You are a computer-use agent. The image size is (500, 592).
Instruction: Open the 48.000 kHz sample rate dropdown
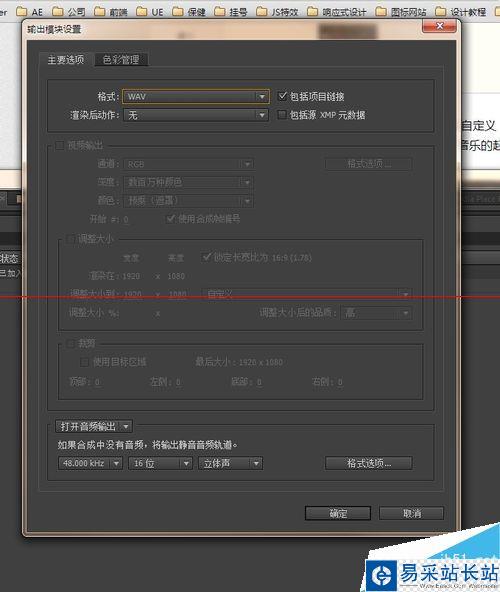pos(90,463)
